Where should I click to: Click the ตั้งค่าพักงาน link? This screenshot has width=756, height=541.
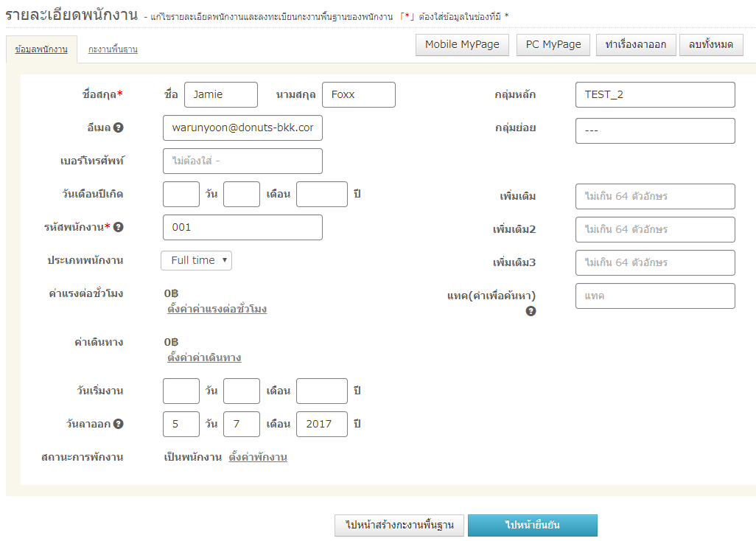click(x=258, y=457)
